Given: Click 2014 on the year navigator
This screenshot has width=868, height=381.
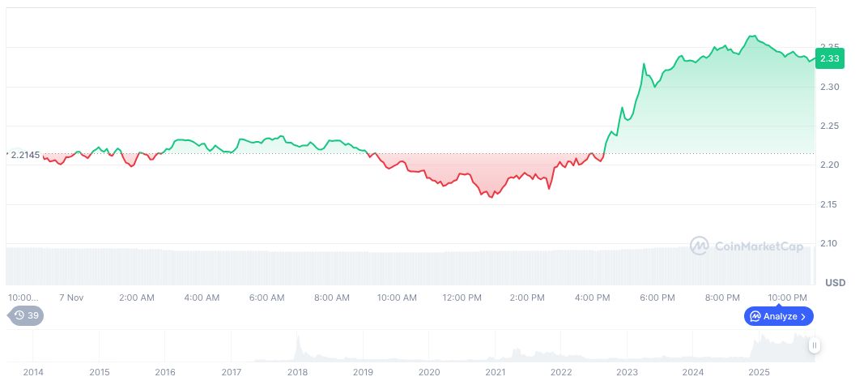Looking at the screenshot, I should coord(33,372).
